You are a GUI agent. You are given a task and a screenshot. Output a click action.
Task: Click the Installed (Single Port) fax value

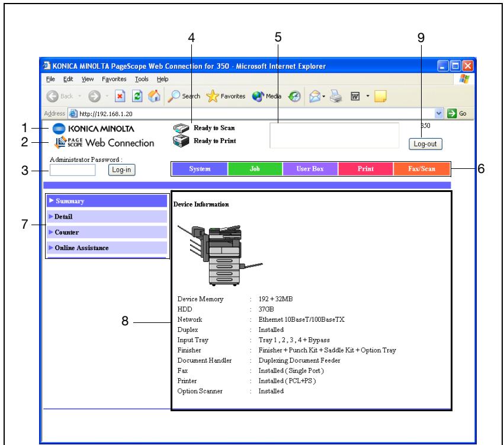[291, 371]
